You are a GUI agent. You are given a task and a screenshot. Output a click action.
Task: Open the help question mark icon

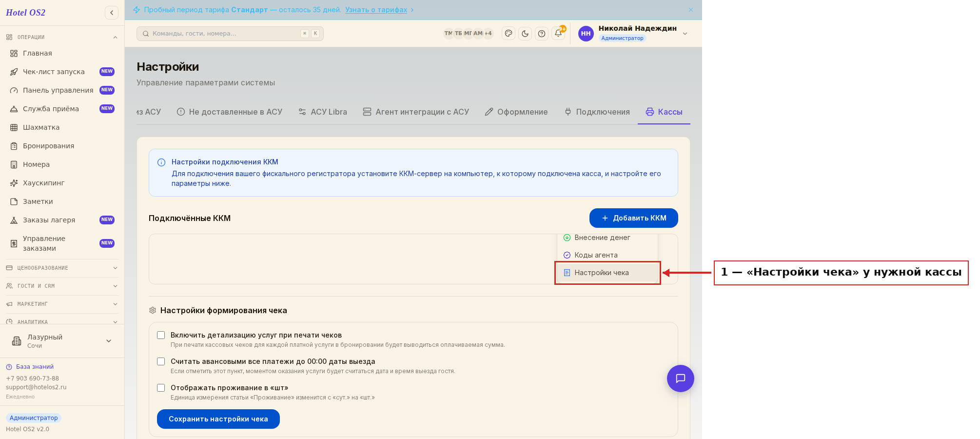[542, 34]
